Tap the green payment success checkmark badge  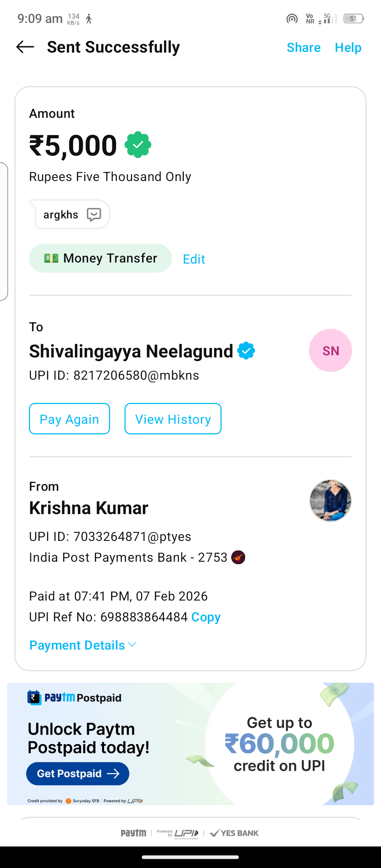tap(138, 145)
